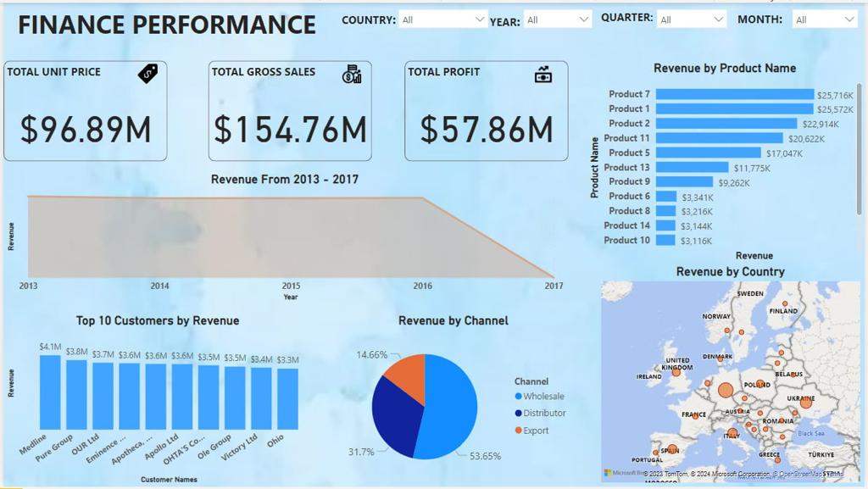Image resolution: width=868 pixels, height=489 pixels.
Task: Click the price tag icon on Total Unit Price card
Action: coord(148,74)
